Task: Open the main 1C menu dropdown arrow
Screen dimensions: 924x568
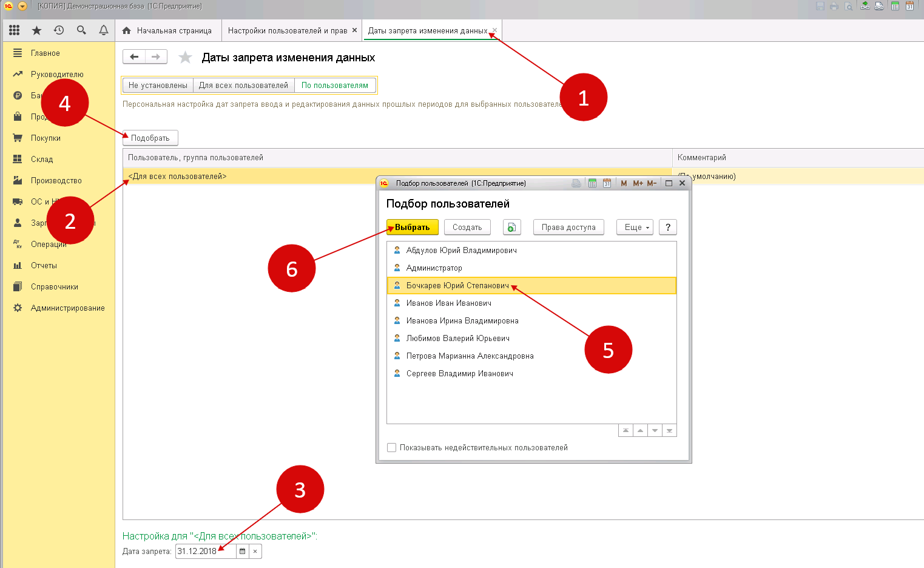Action: pos(22,6)
